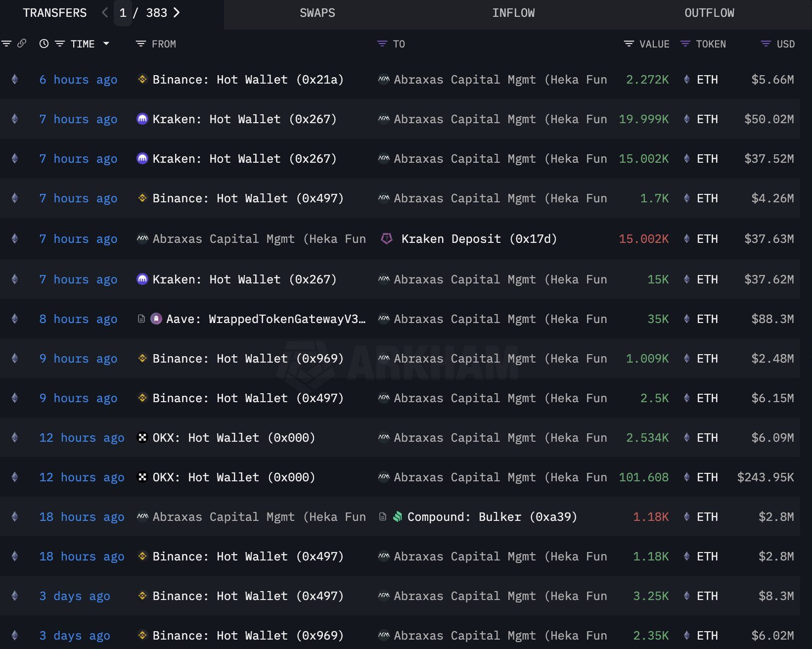Open the transfer from 8 hours ago
The width and height of the screenshot is (812, 649).
78,319
